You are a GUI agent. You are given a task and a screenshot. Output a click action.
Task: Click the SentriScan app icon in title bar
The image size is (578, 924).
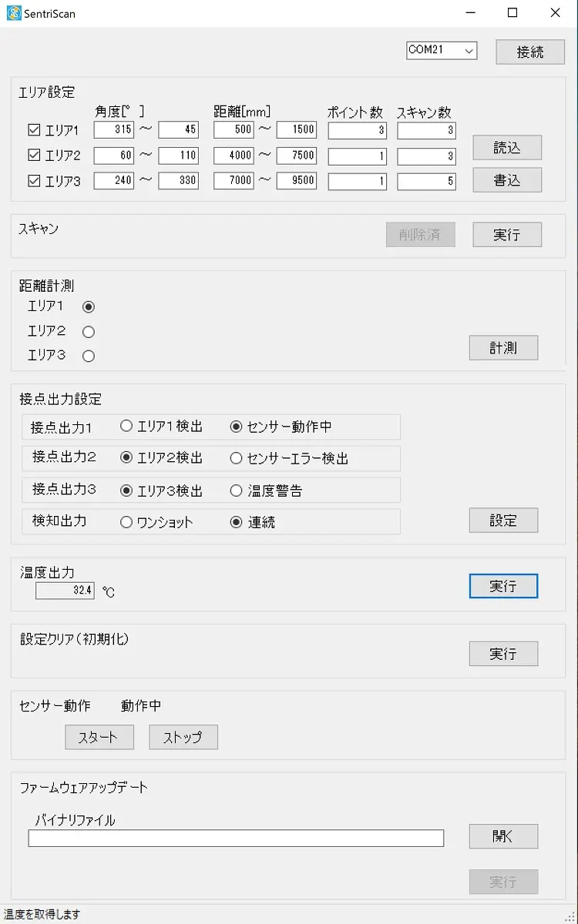click(14, 13)
